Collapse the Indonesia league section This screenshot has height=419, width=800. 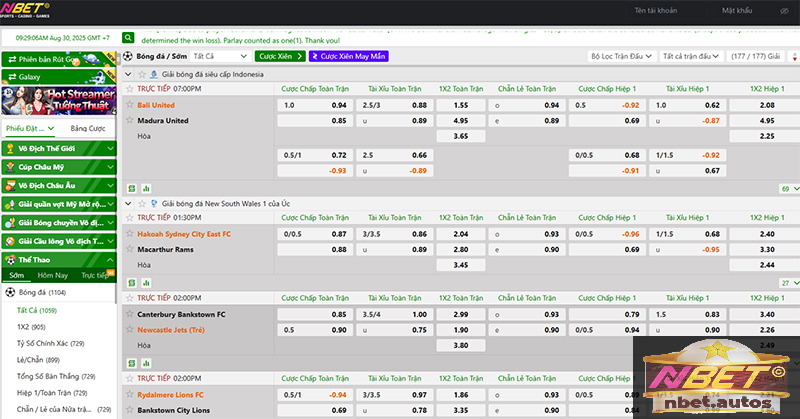[126, 74]
